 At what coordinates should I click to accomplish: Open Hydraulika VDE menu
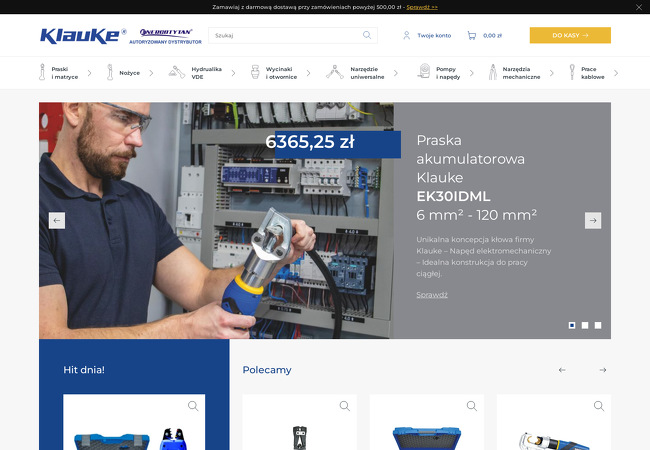pyautogui.click(x=206, y=73)
